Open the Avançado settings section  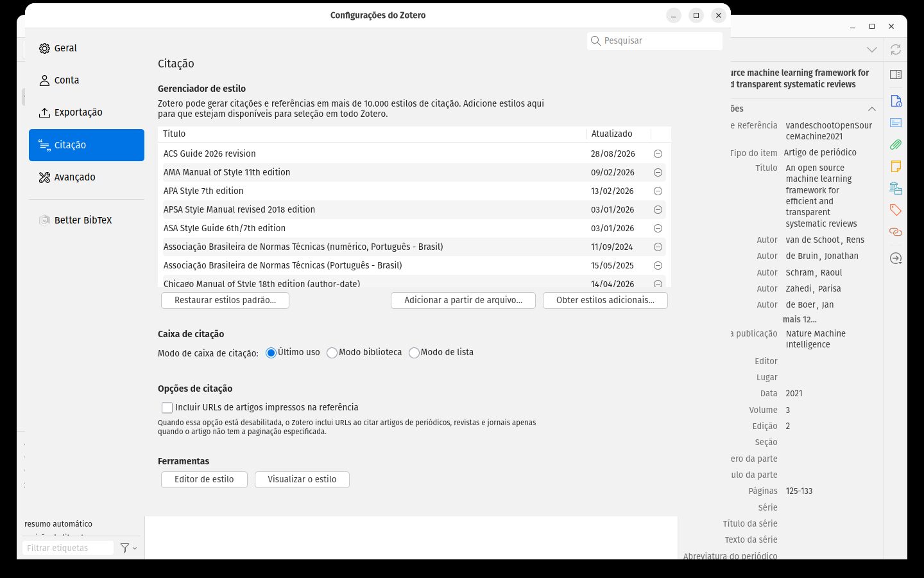point(87,177)
